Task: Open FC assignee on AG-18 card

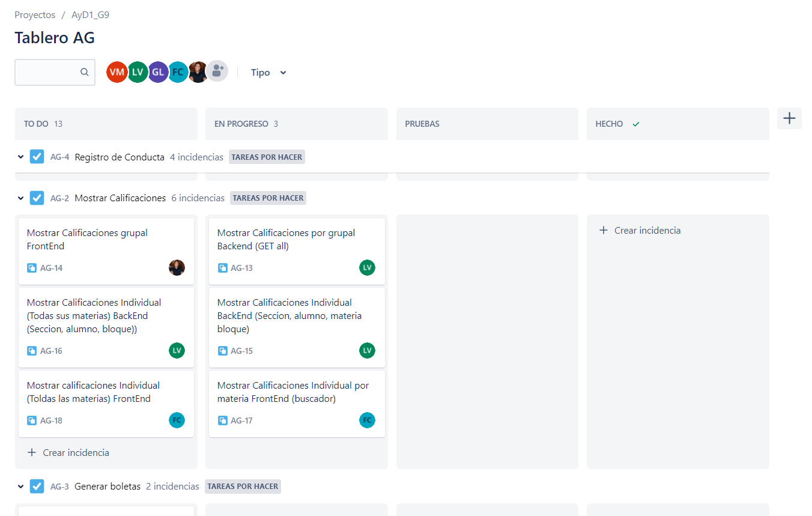Action: pos(177,420)
